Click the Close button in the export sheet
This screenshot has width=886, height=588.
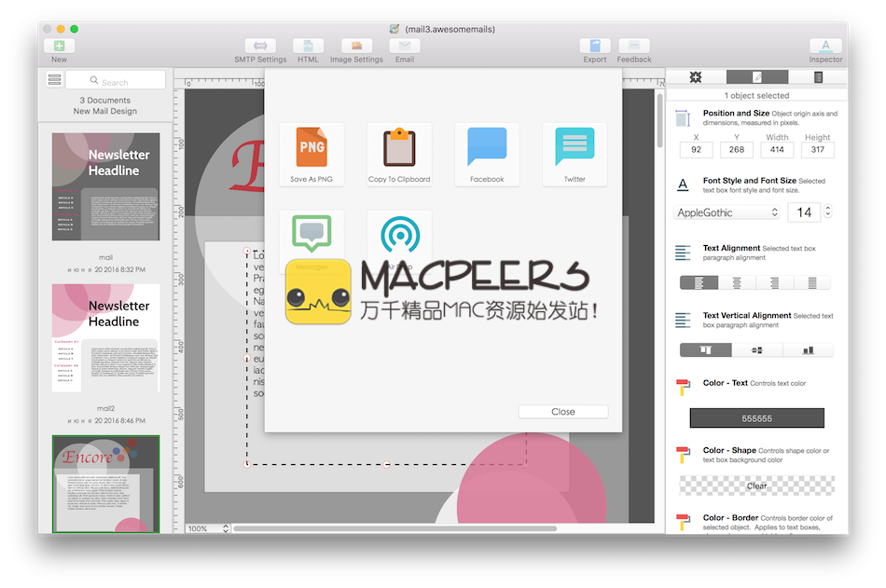[x=563, y=412]
